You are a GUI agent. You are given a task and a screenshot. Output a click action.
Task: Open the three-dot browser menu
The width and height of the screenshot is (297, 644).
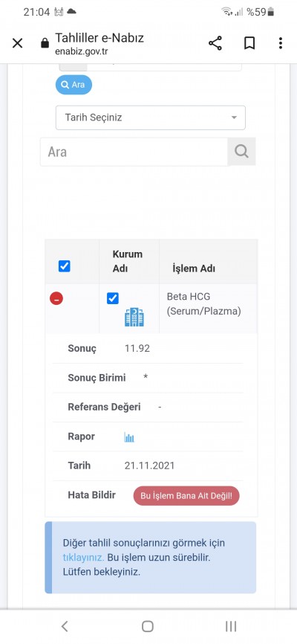[x=281, y=43]
